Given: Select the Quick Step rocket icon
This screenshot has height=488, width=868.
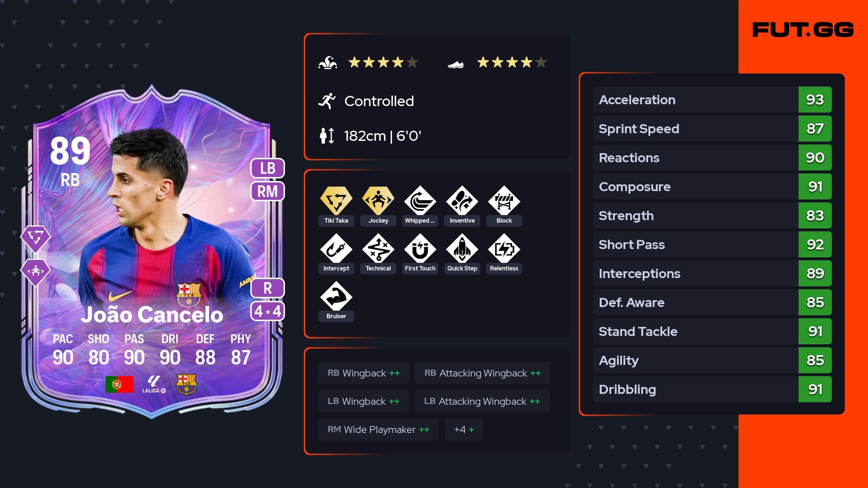Looking at the screenshot, I should point(462,248).
